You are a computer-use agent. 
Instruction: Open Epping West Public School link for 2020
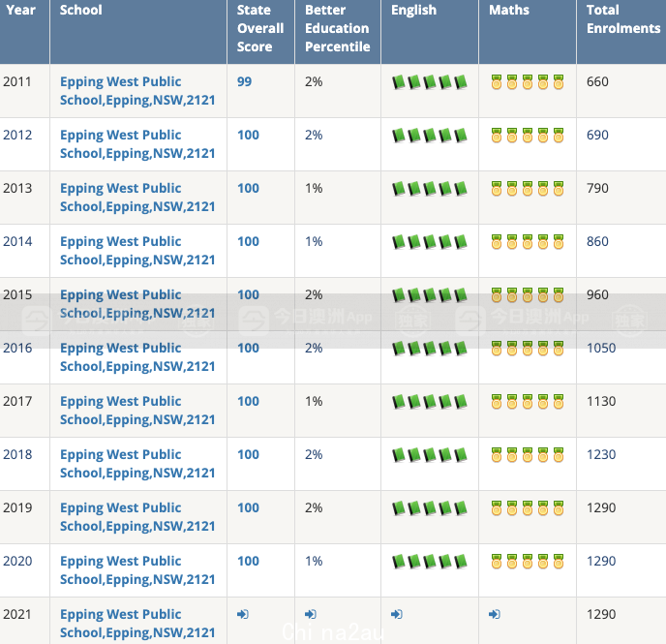[x=137, y=570]
